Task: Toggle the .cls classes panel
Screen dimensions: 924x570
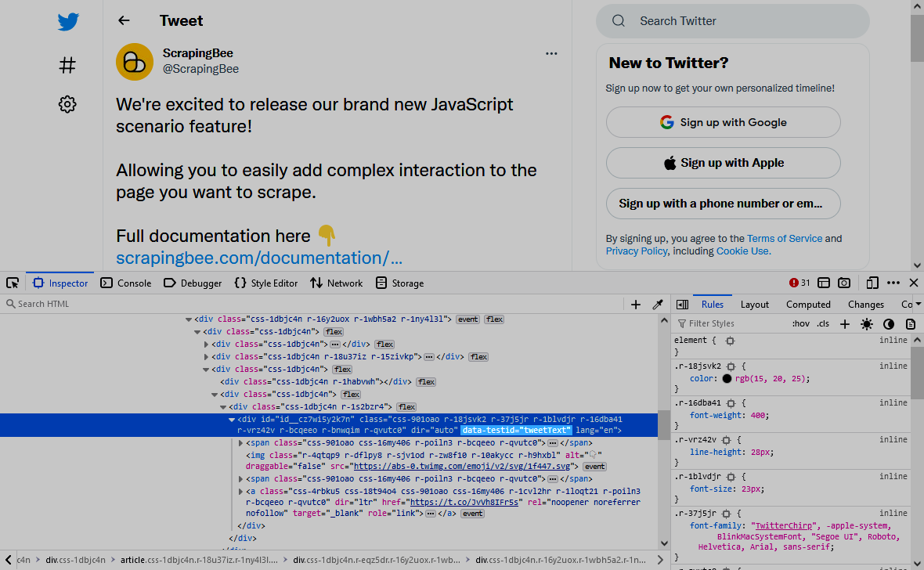Action: (823, 323)
